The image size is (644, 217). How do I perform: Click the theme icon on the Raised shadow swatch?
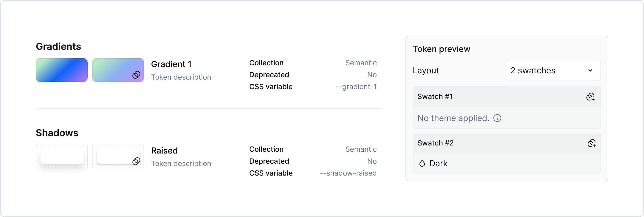(136, 162)
